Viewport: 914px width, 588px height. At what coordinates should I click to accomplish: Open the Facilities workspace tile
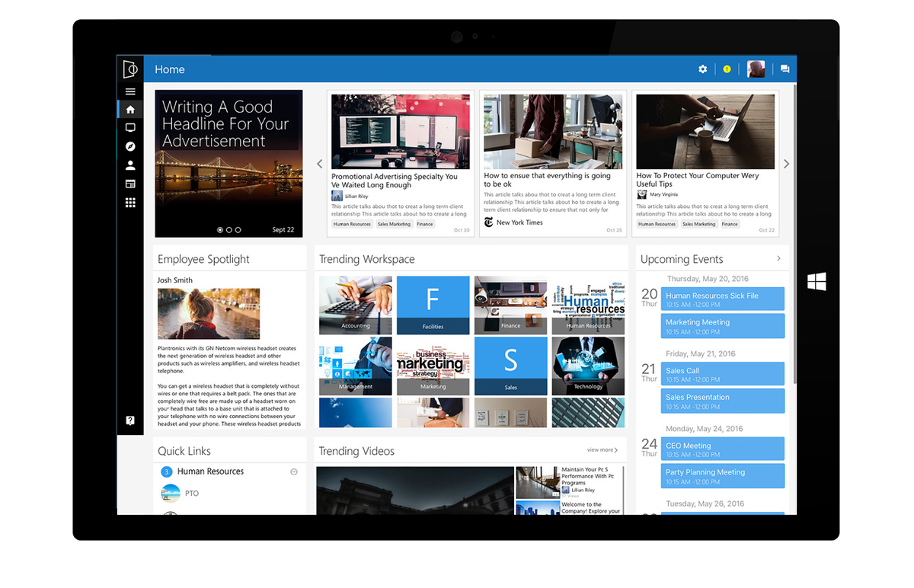(433, 305)
